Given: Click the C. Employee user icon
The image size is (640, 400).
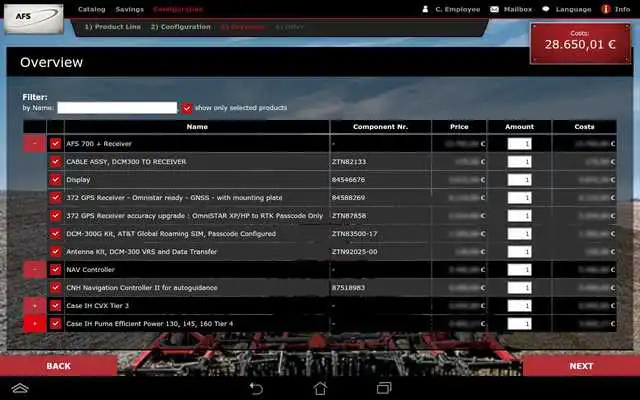Looking at the screenshot, I should tap(425, 9).
